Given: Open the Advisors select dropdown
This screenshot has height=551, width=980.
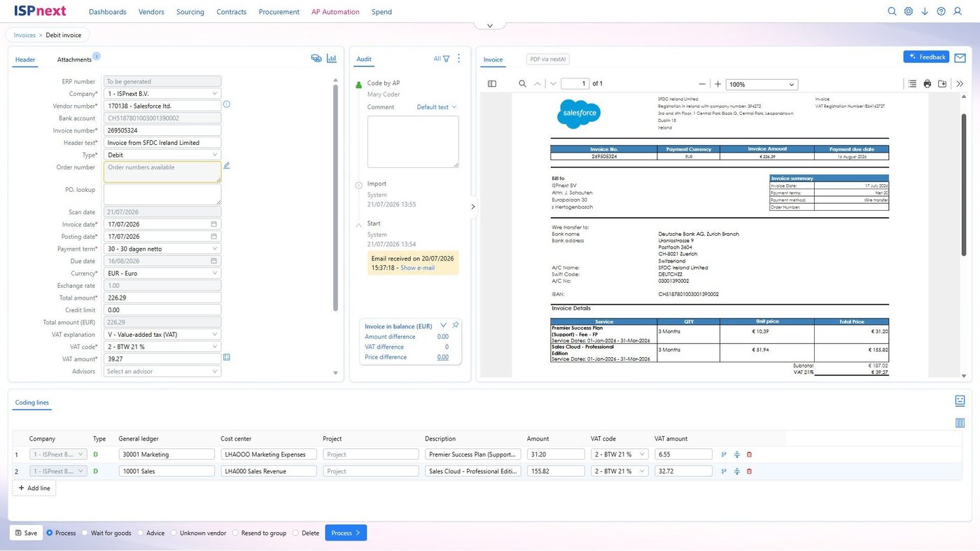Looking at the screenshot, I should [162, 371].
